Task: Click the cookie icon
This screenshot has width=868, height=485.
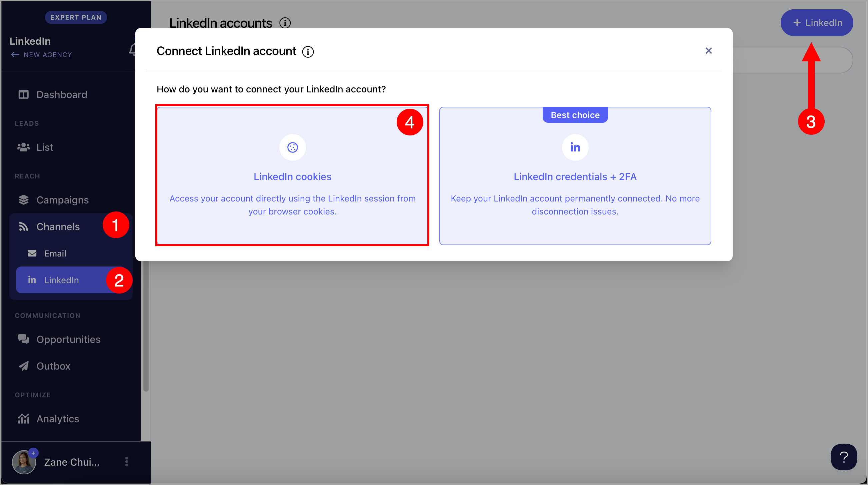Action: click(x=292, y=147)
